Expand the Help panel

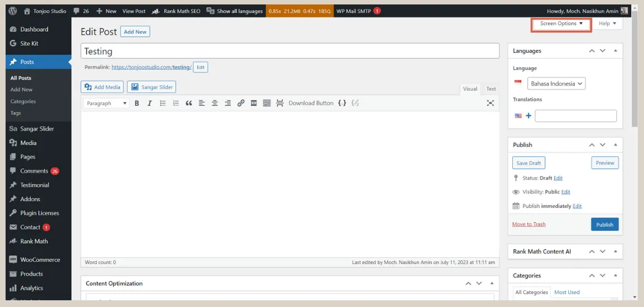click(x=607, y=24)
